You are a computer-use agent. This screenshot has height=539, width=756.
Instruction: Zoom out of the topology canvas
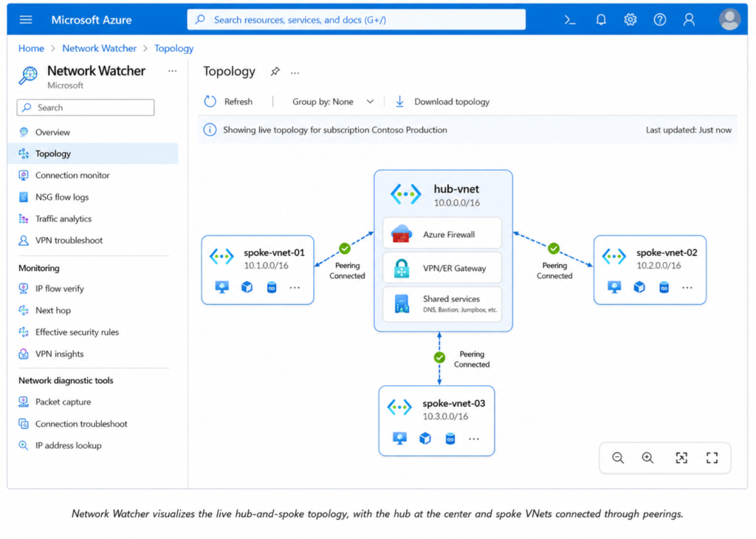click(x=618, y=458)
